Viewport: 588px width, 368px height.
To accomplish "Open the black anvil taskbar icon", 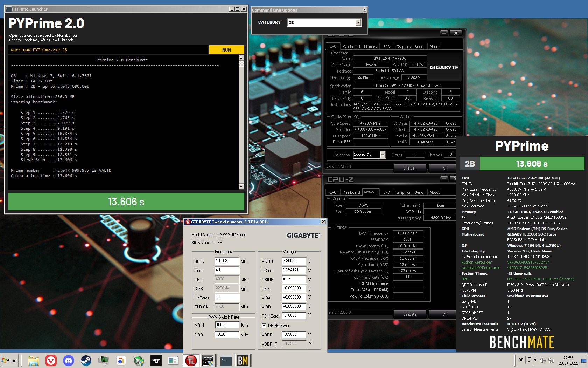I will [x=156, y=361].
